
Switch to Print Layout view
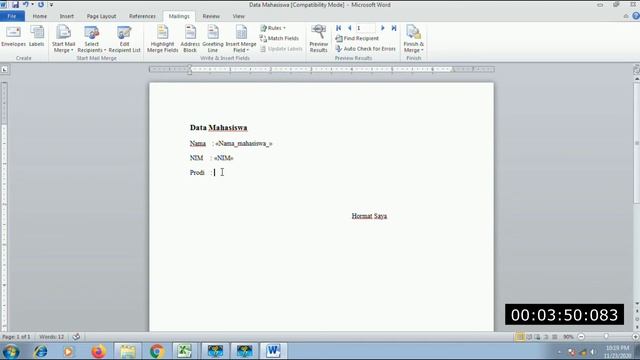click(x=519, y=337)
